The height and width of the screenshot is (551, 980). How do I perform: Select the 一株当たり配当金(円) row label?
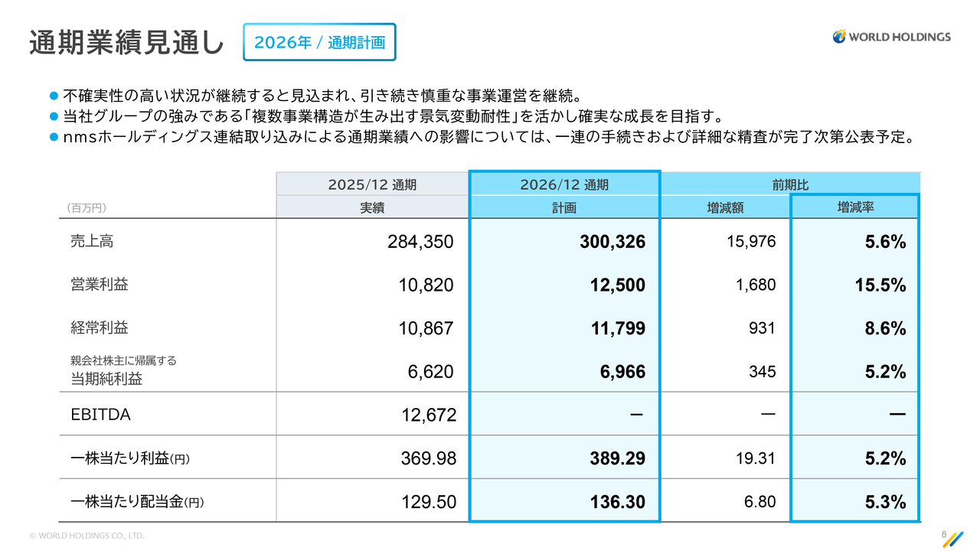click(x=138, y=502)
